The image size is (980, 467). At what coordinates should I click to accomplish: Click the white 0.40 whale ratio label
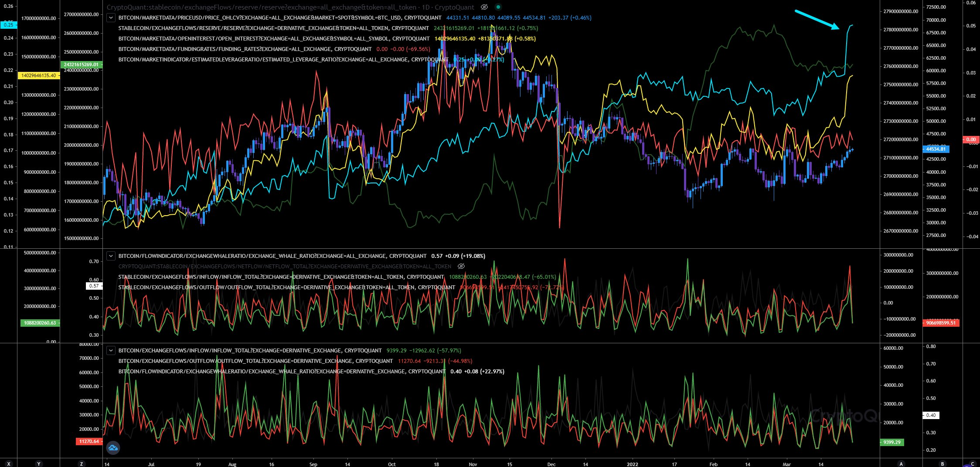click(x=931, y=415)
